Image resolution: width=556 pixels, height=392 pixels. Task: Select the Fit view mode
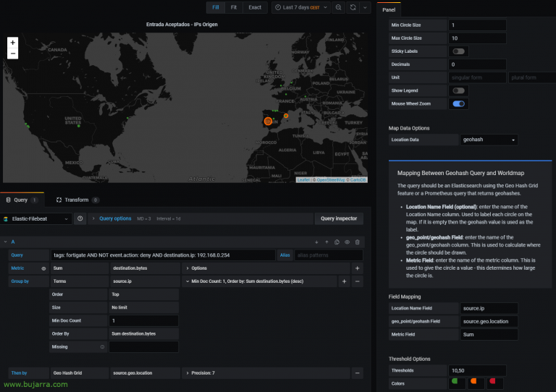pos(234,7)
